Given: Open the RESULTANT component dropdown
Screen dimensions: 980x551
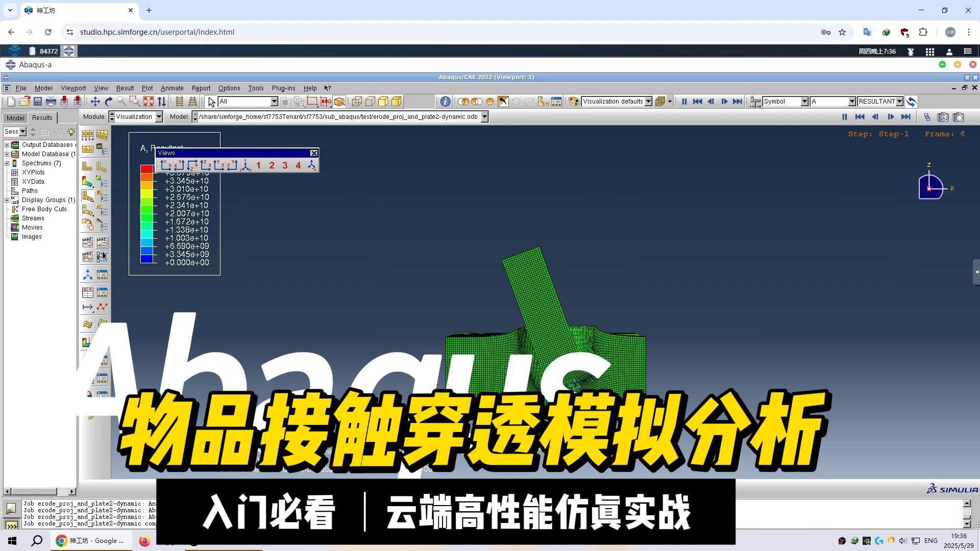Looking at the screenshot, I should [899, 102].
